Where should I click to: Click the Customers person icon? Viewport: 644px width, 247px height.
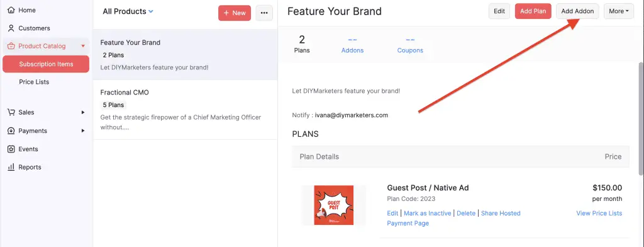(11, 28)
